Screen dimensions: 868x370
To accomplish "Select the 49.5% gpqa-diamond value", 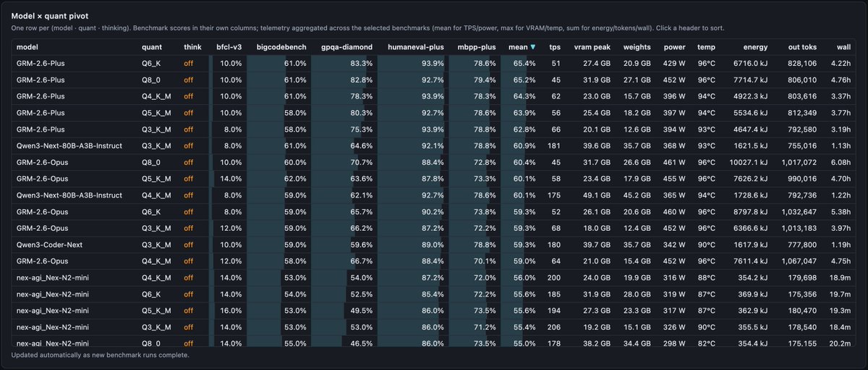I will [x=362, y=311].
